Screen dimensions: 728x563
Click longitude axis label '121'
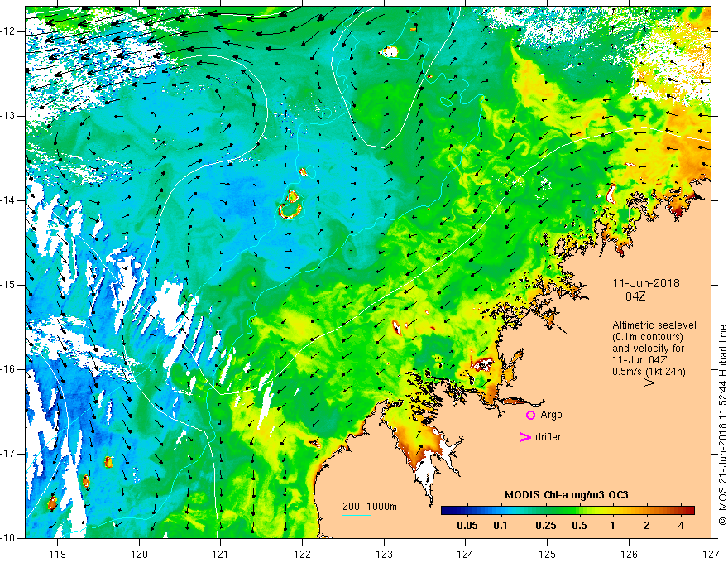click(x=221, y=554)
